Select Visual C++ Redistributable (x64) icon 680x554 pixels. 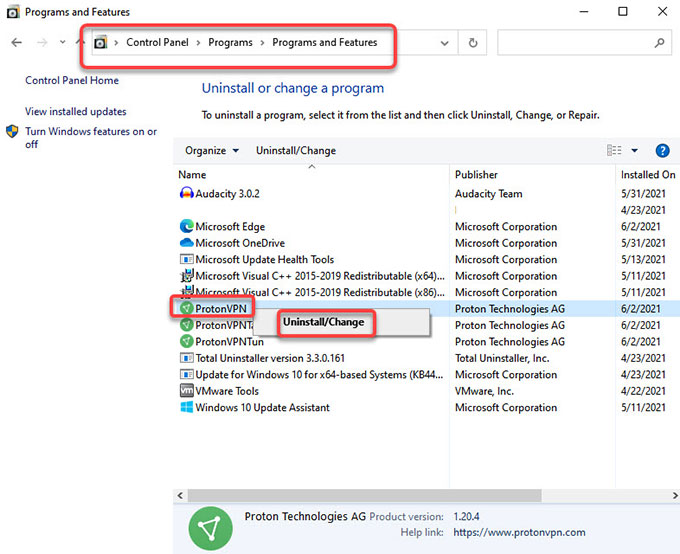(186, 275)
